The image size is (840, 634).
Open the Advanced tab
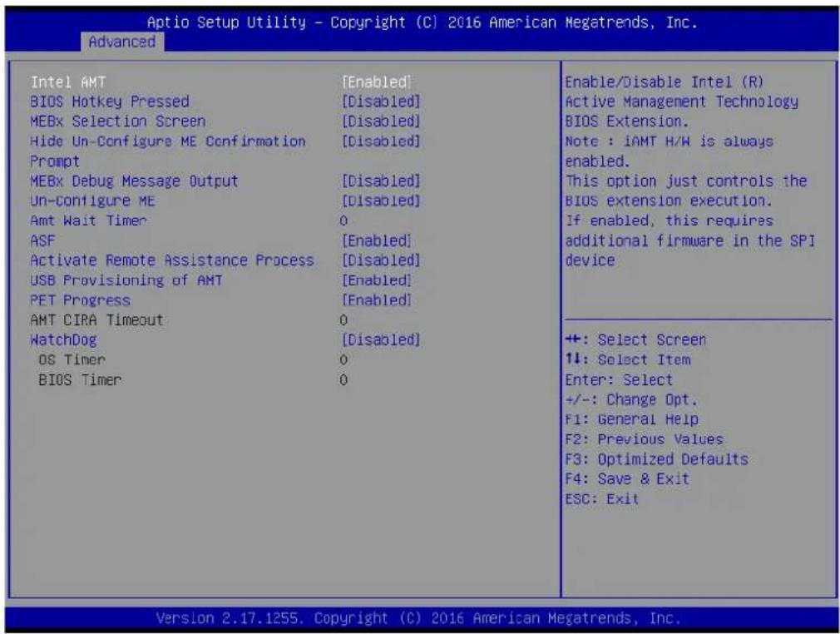click(122, 42)
